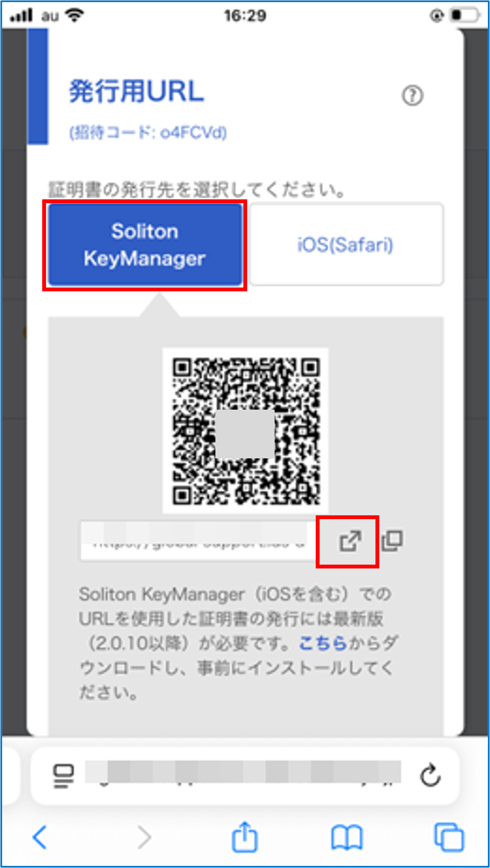The height and width of the screenshot is (868, 490).
Task: Go back to previous page
Action: 40,837
